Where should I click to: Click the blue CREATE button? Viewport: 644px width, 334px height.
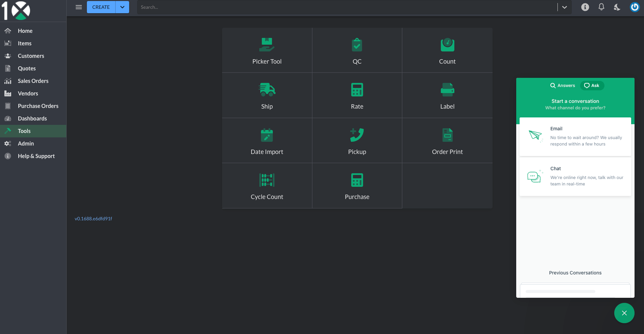[x=101, y=7]
